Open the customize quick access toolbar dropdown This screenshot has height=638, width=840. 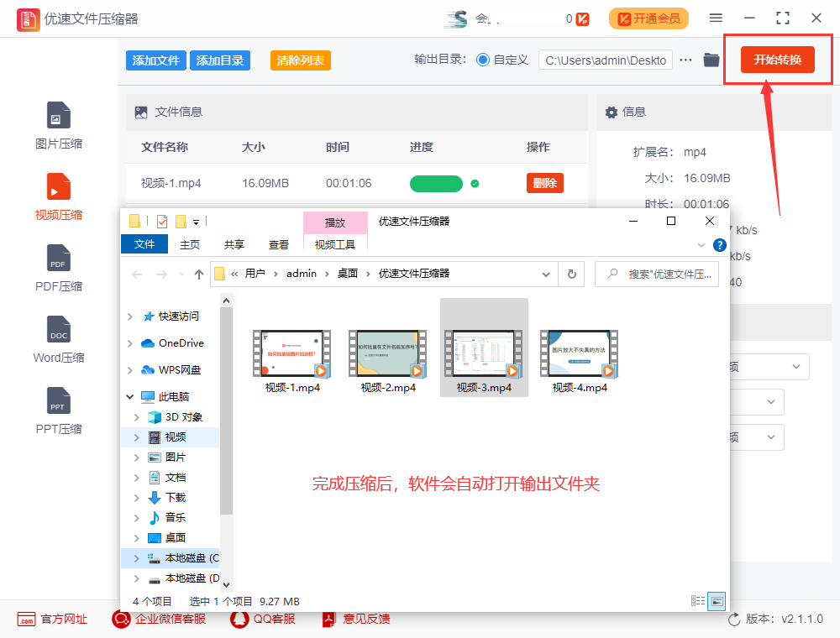click(196, 222)
